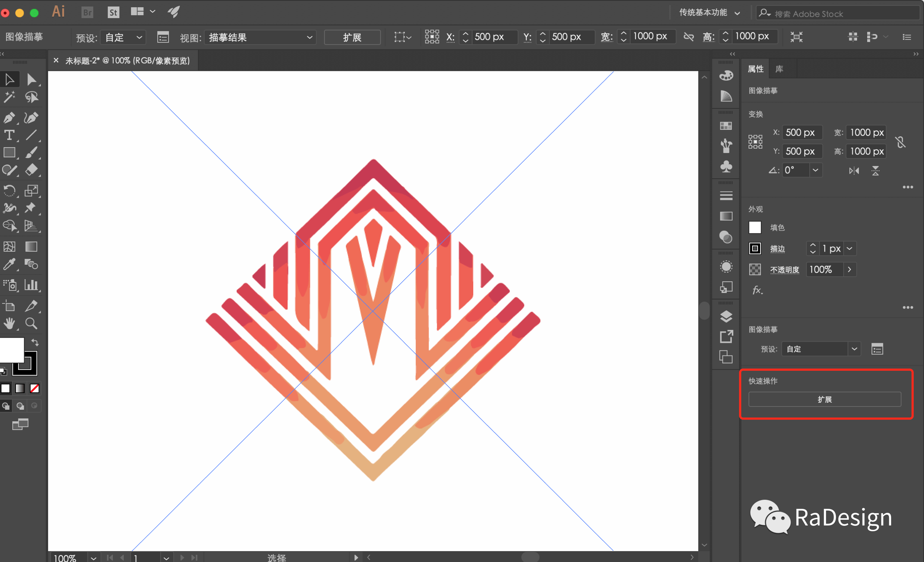Select the Direct Selection tool
The width and height of the screenshot is (924, 562).
coord(31,80)
